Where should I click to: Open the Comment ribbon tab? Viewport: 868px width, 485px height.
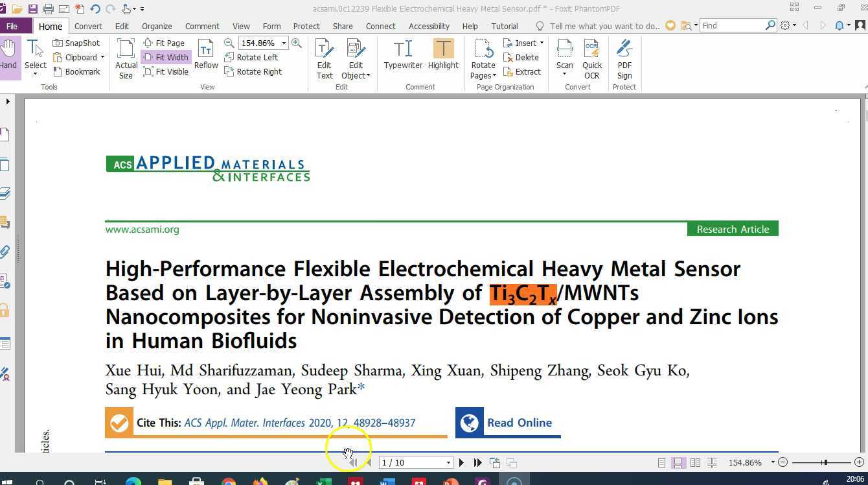click(x=202, y=26)
